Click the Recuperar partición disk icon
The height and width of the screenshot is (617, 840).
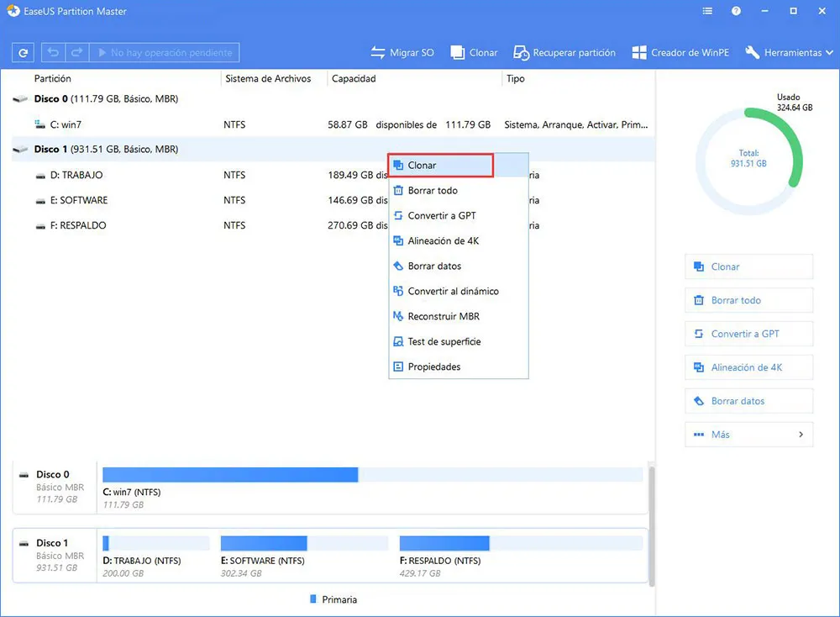click(x=521, y=52)
